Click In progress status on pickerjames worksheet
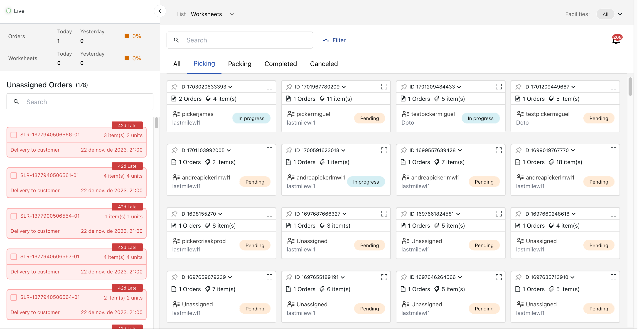The width and height of the screenshot is (644, 332). [251, 118]
